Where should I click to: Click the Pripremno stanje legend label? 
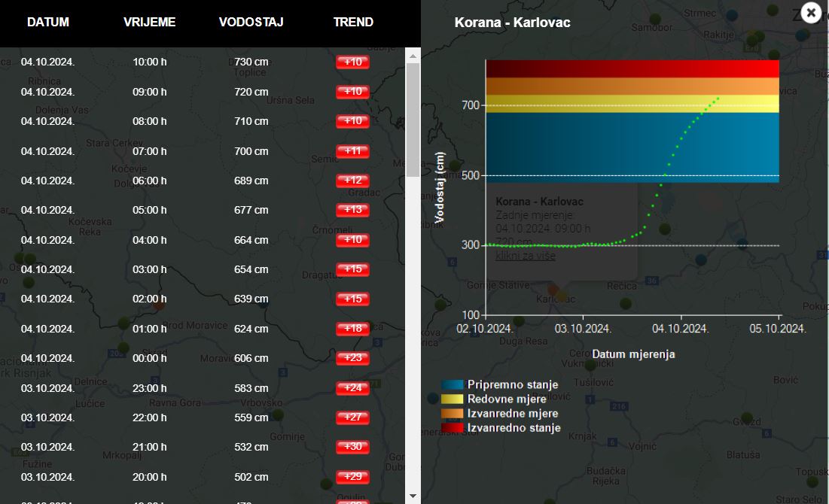tap(513, 384)
